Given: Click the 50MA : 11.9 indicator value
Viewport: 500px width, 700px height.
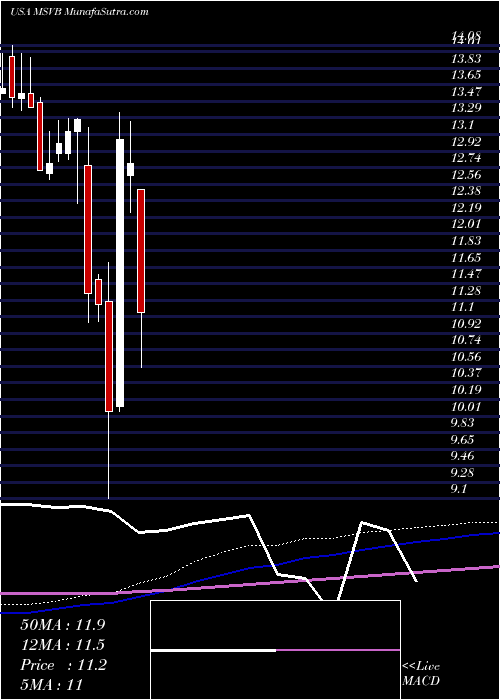Looking at the screenshot, I should click(62, 625).
